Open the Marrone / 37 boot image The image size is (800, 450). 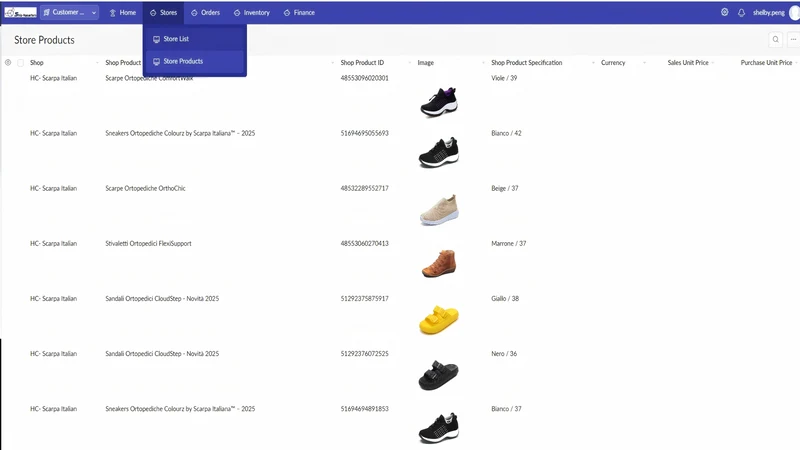(439, 263)
